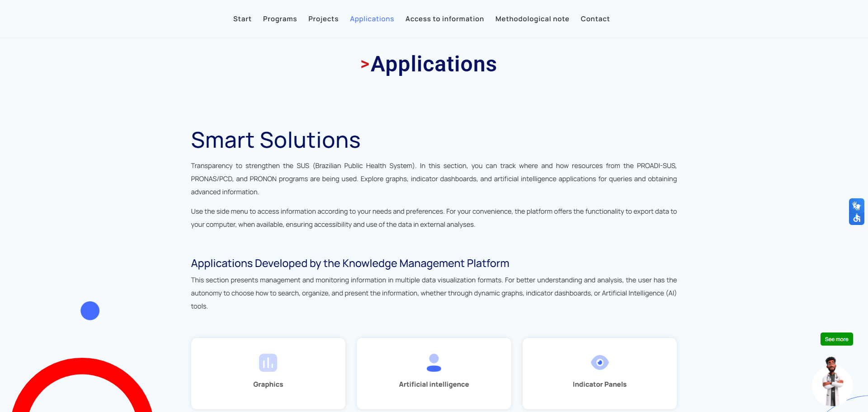Open Access to information page

tap(444, 19)
